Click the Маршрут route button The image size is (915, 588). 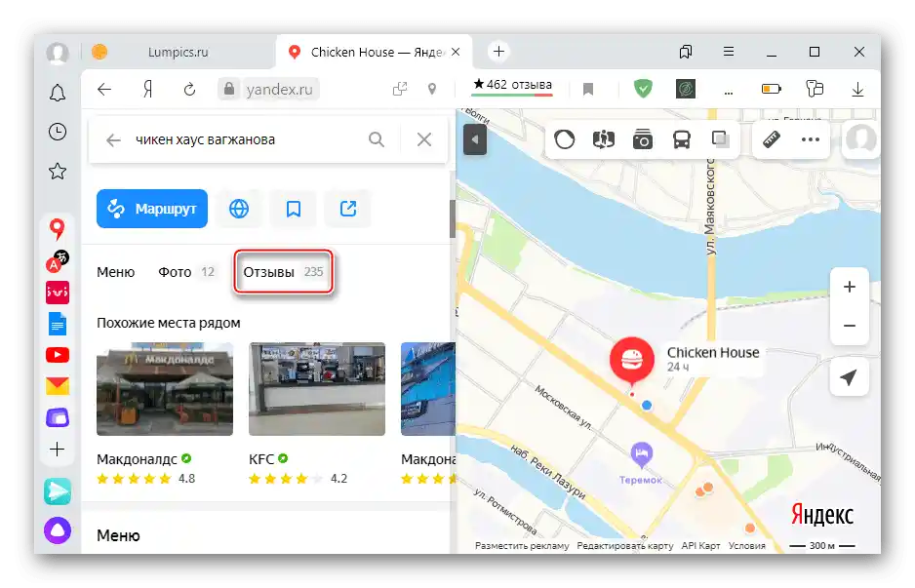pos(152,209)
